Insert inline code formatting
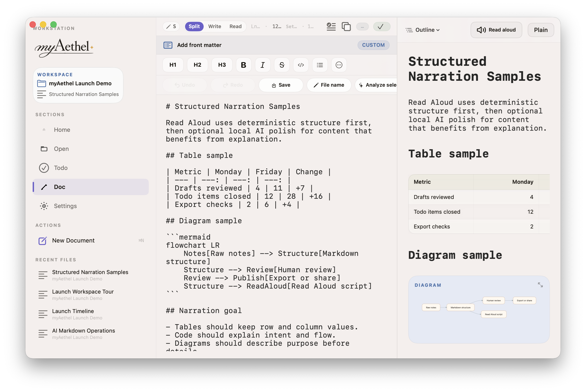Image resolution: width=586 pixels, height=392 pixels. [301, 65]
